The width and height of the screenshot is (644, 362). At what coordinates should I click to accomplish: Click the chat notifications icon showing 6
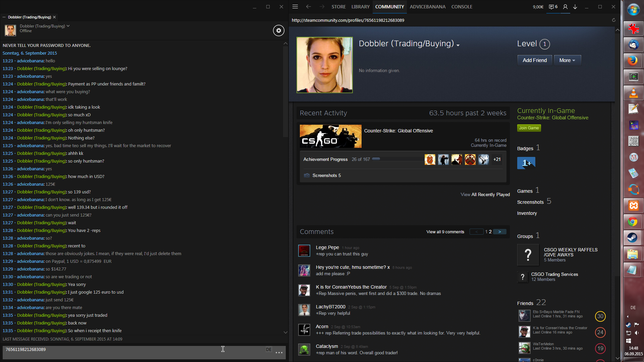pos(553,7)
